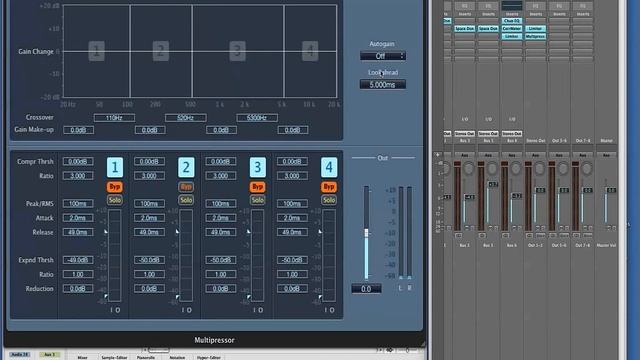Open Stereo Out output slot on Bus 3
Image resolution: width=640 pixels, height=360 pixels.
pos(464,133)
